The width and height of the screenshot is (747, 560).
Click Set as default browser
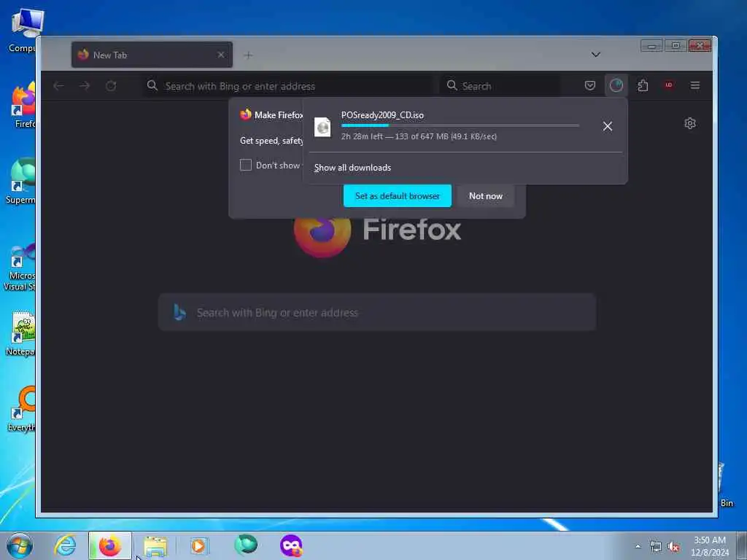(x=398, y=195)
